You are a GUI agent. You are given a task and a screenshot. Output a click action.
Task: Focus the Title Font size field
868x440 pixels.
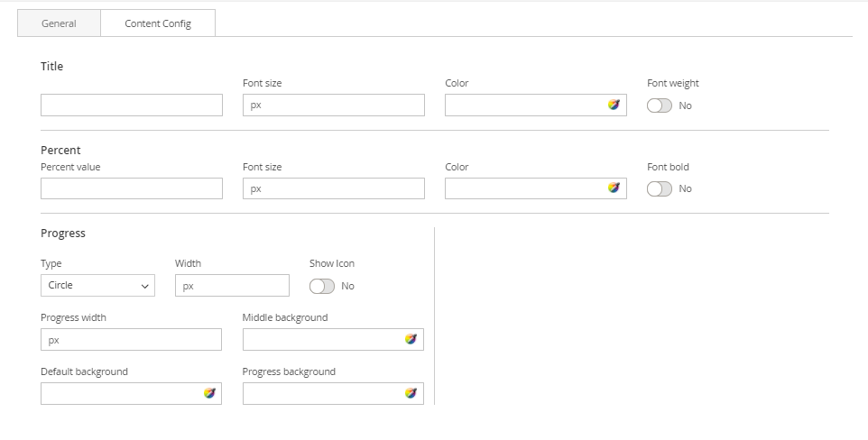(333, 105)
